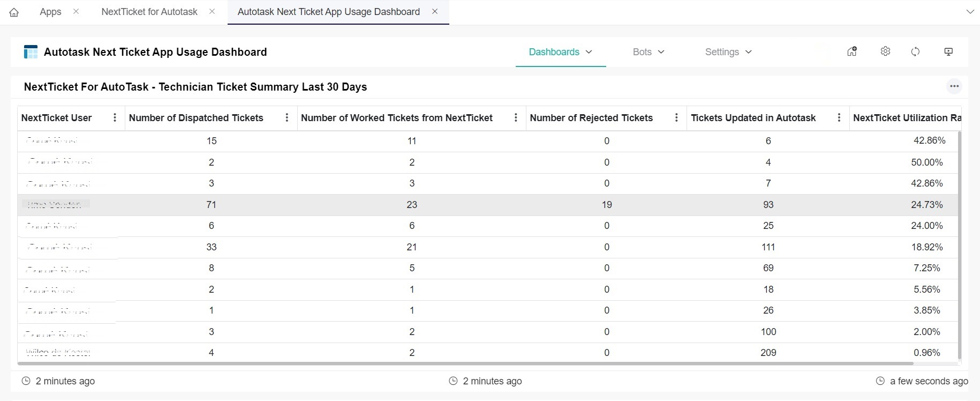
Task: Select the 24.73% utilization cell
Action: [927, 205]
